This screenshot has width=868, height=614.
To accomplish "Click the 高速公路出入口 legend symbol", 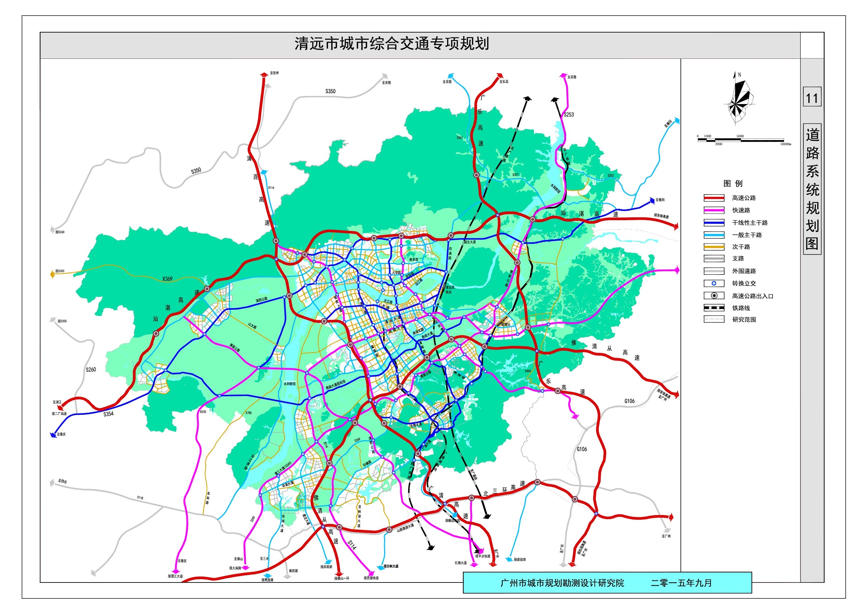I will coord(714,296).
